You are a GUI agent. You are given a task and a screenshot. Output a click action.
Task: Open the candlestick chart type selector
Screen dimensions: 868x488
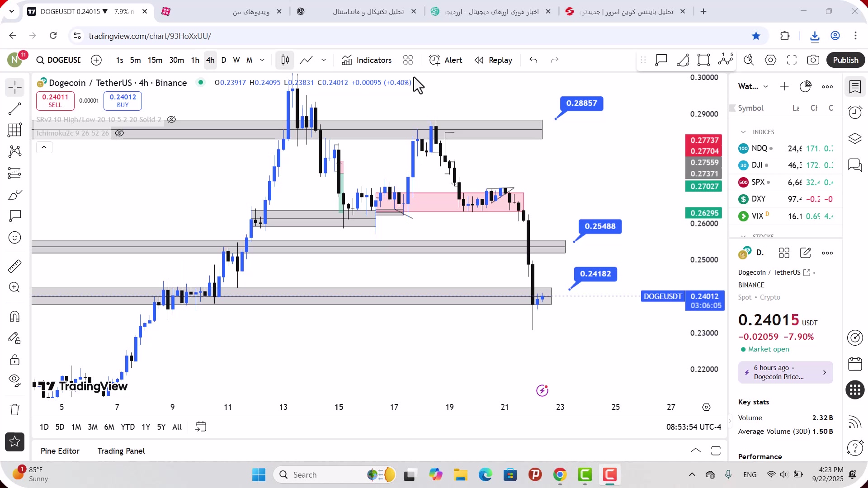(x=285, y=60)
